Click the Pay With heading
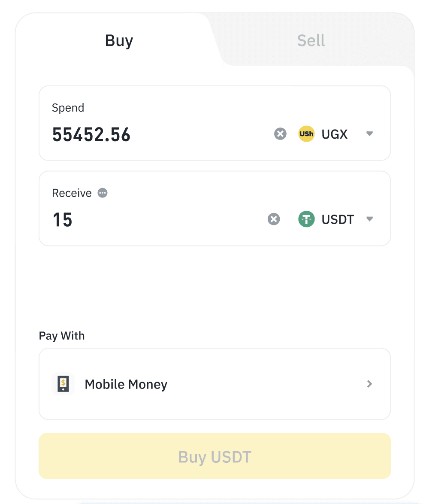The width and height of the screenshot is (429, 504). point(62,336)
